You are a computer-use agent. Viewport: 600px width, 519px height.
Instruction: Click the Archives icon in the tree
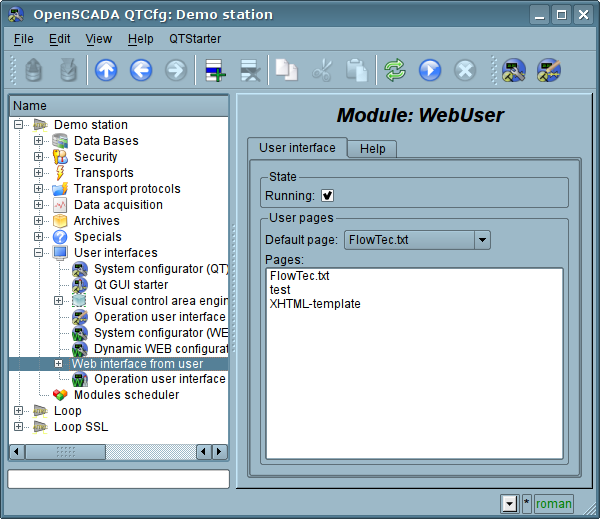coord(60,221)
